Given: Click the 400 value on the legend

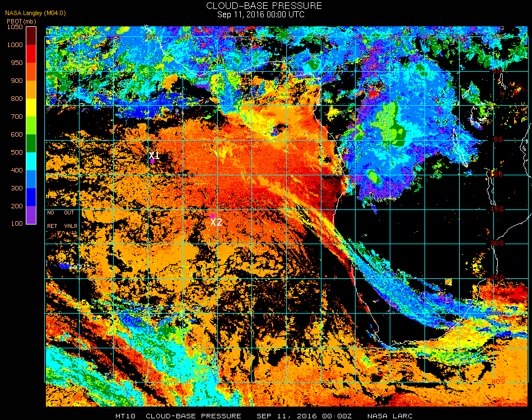Looking at the screenshot, I should [17, 170].
